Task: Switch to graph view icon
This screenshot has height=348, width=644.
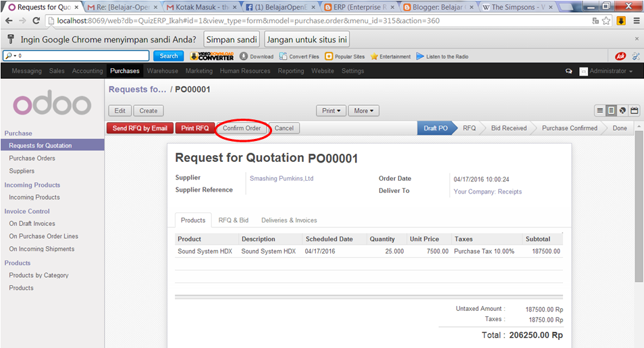Action: click(x=622, y=111)
